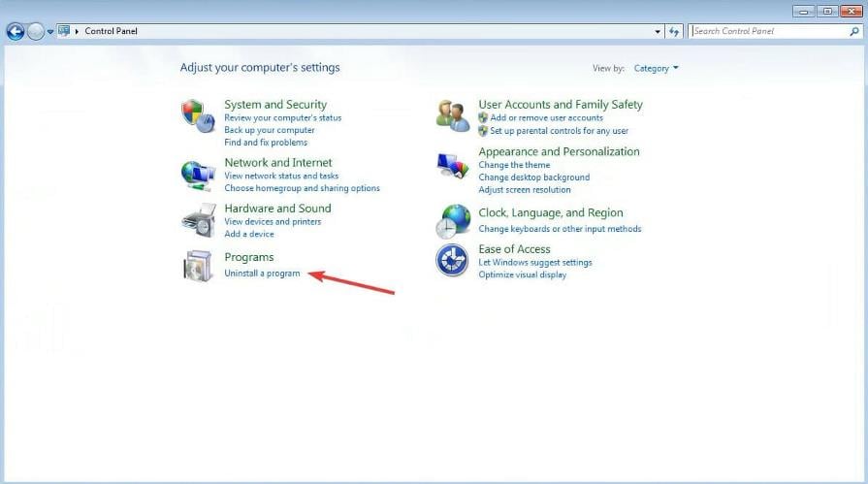The image size is (868, 484).
Task: Click Choose homegroup and sharing options
Action: tap(303, 188)
